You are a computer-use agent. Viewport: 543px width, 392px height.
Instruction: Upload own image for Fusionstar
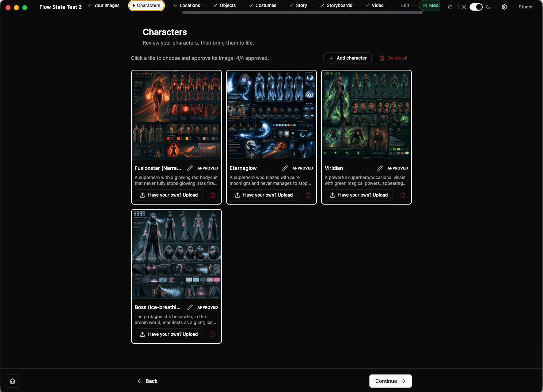click(168, 195)
